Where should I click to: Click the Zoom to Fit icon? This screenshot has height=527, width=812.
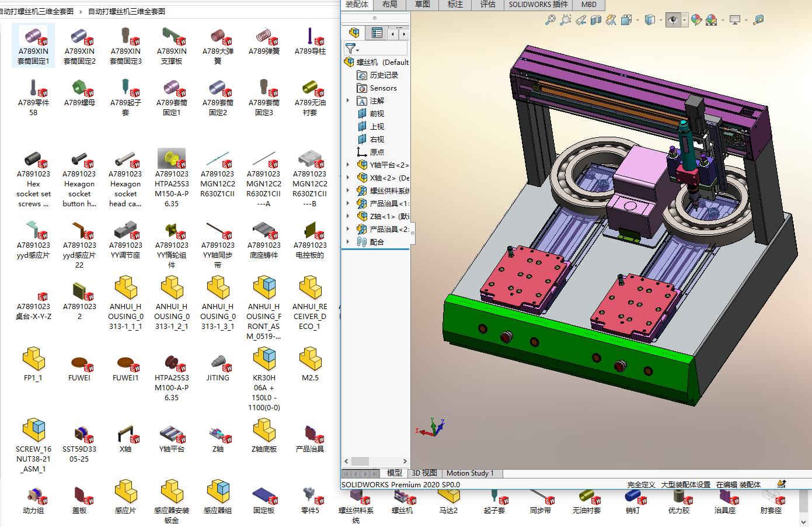point(550,20)
